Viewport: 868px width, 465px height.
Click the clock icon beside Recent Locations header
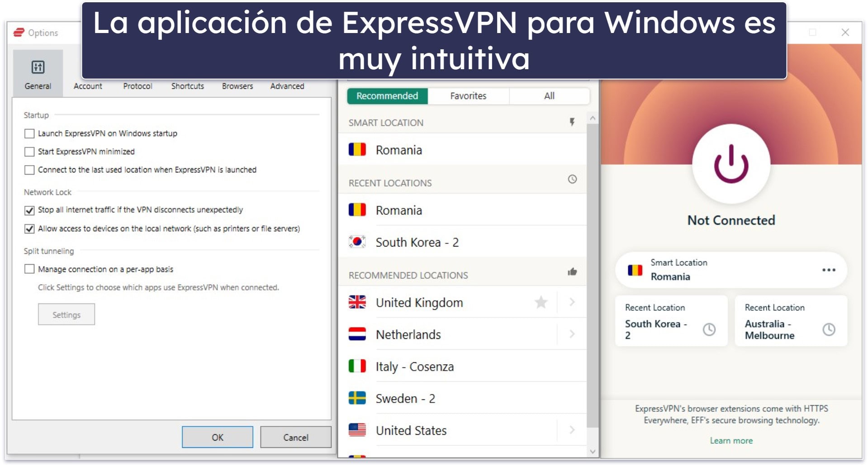[572, 179]
